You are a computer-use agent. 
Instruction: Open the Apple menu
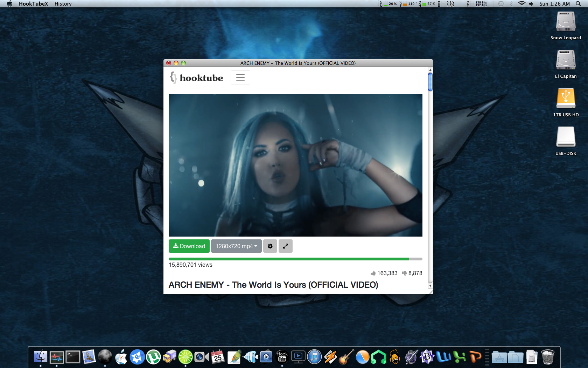click(x=9, y=4)
